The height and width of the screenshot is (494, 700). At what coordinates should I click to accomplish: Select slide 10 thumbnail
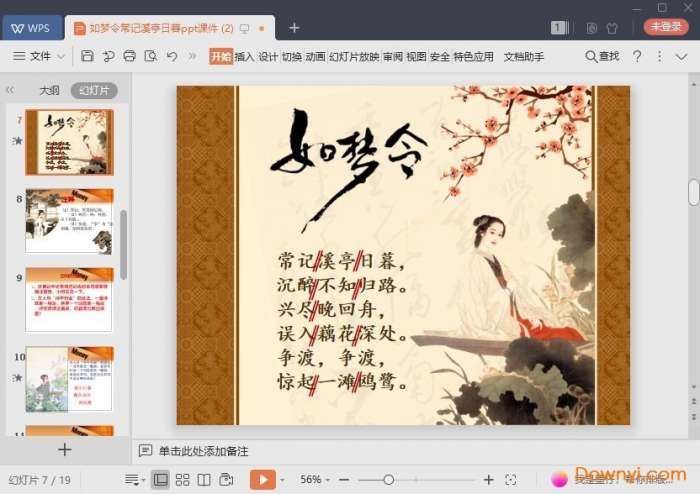point(70,379)
